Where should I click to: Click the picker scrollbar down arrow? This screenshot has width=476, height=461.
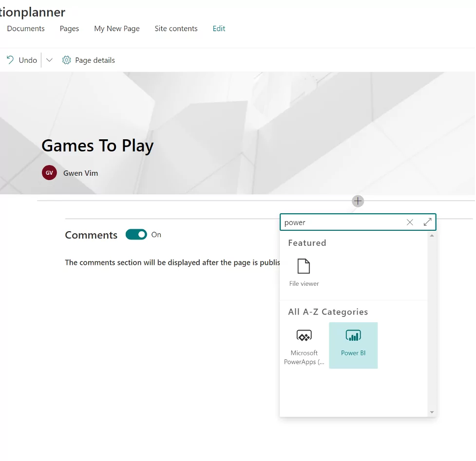(x=432, y=412)
